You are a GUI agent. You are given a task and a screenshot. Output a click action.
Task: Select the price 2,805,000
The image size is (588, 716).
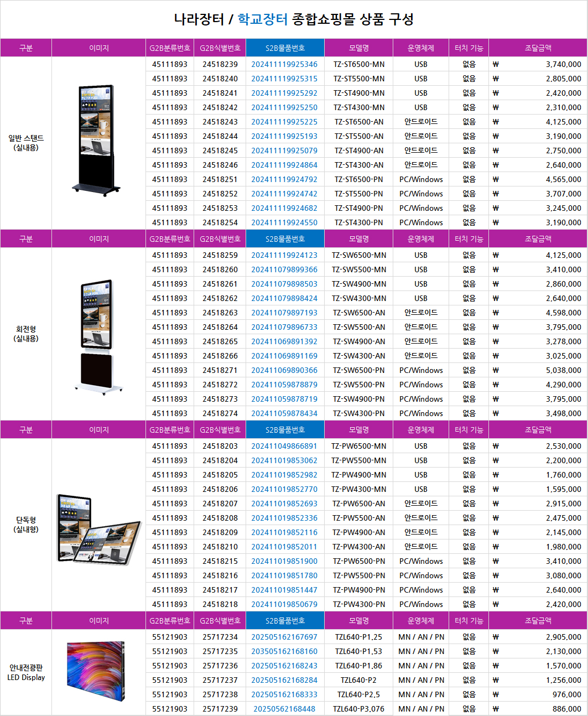(x=564, y=79)
